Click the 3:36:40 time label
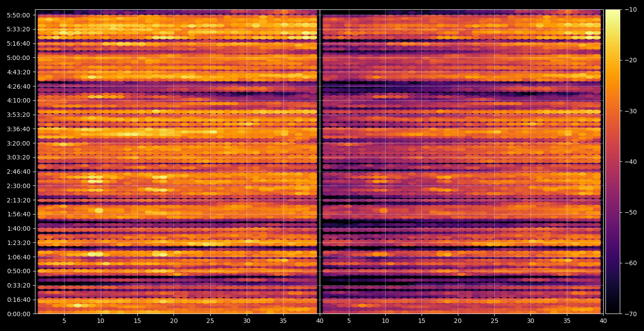644x331 pixels. click(x=18, y=129)
